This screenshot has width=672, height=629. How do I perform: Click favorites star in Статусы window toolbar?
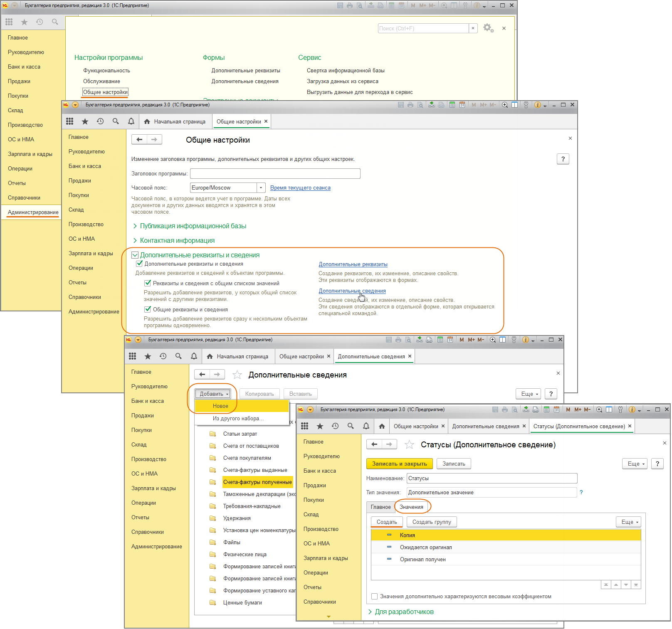[x=320, y=426]
